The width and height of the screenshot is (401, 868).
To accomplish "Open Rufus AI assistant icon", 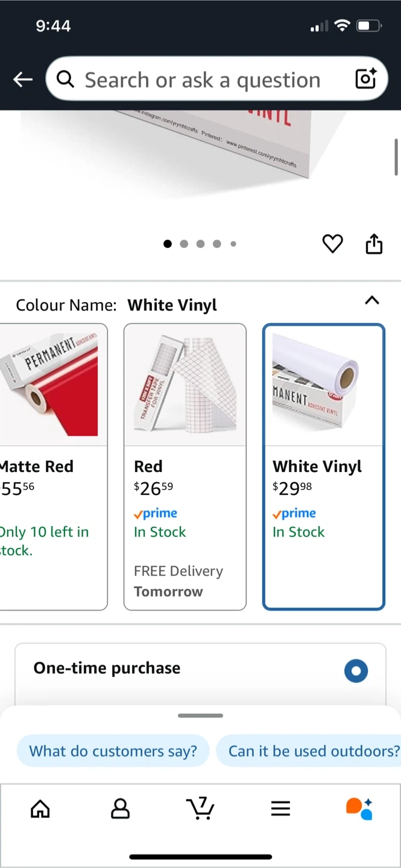I will tap(359, 808).
